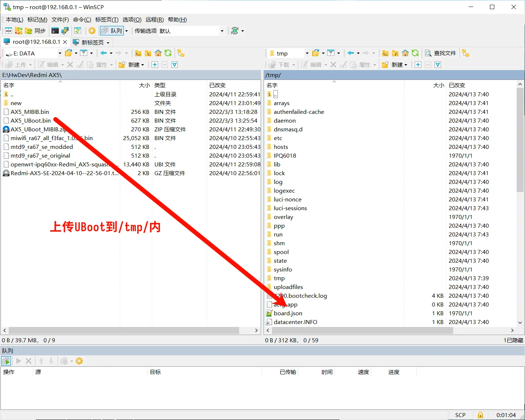Click local panel open directory folder icon
The height and width of the screenshot is (420, 525).
(x=68, y=53)
